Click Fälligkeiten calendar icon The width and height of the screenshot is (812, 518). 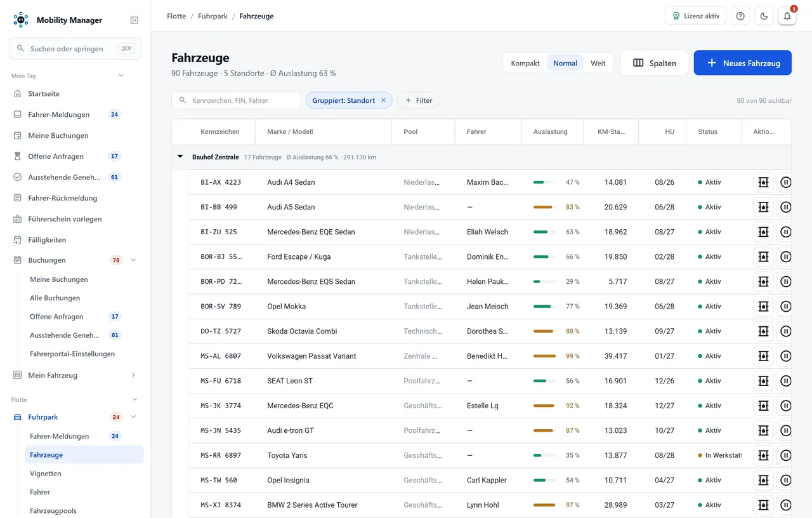coord(18,240)
